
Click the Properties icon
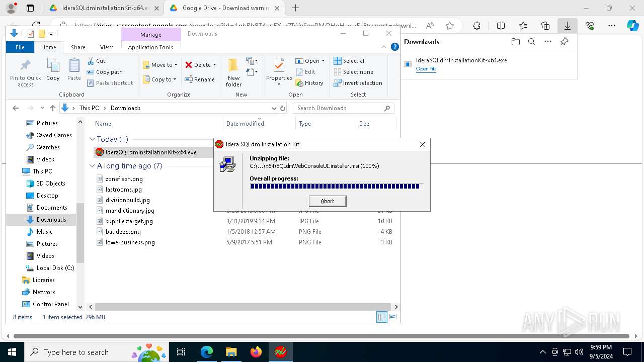279,65
